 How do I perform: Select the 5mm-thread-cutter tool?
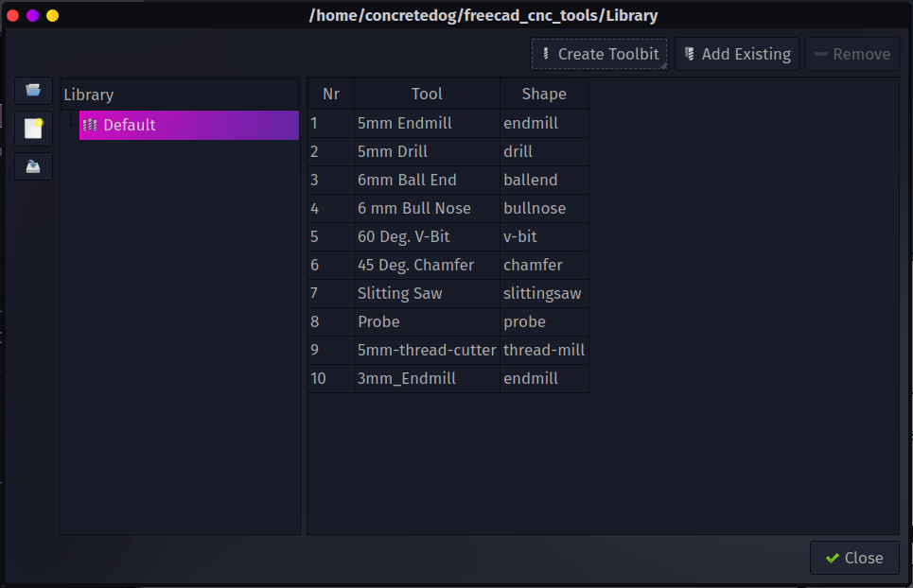426,350
